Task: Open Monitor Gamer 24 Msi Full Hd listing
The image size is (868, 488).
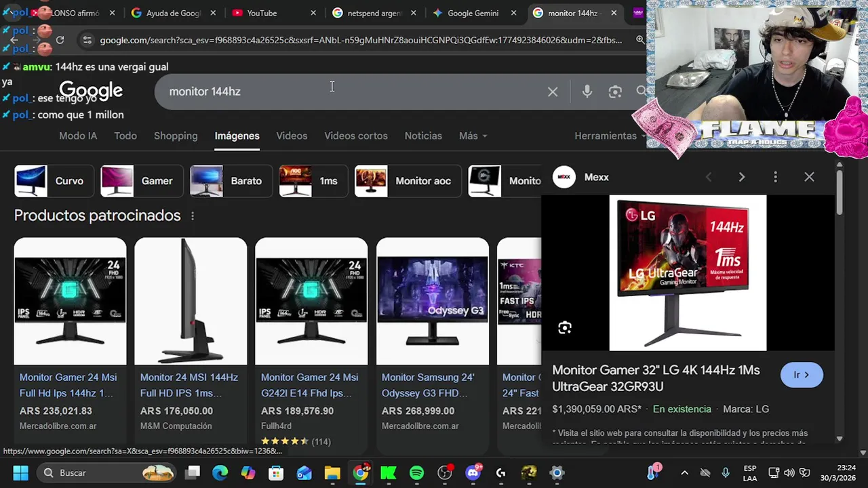Action: pyautogui.click(x=68, y=385)
